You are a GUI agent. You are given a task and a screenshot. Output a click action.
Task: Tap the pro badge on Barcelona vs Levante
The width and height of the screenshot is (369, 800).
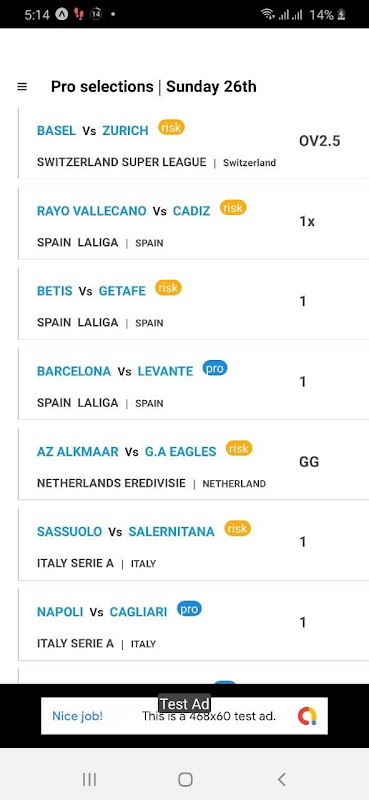[x=215, y=368]
